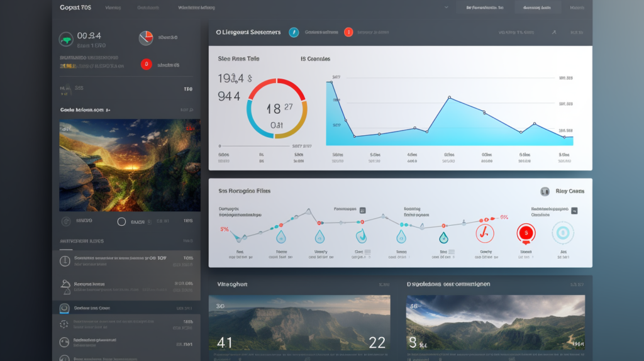Screen dimensions: 644x361
Task: Open the sunset landscape thumbnail in left panel
Action: 130,165
